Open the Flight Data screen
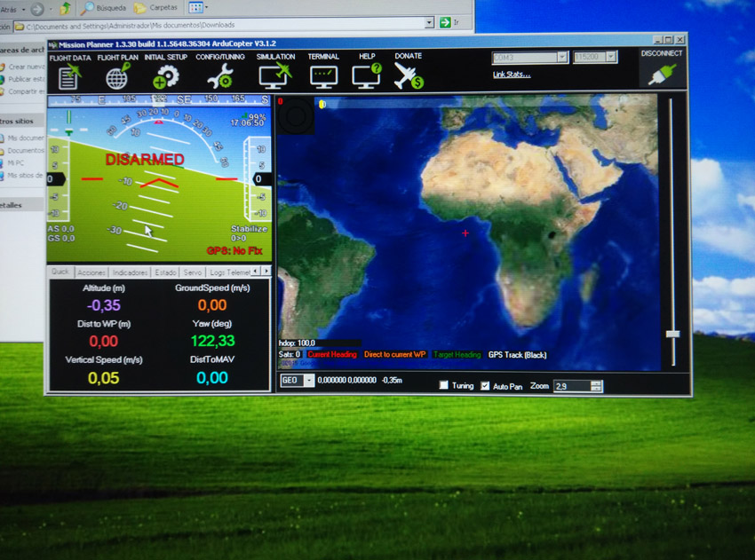This screenshot has height=560, width=755. click(x=68, y=76)
